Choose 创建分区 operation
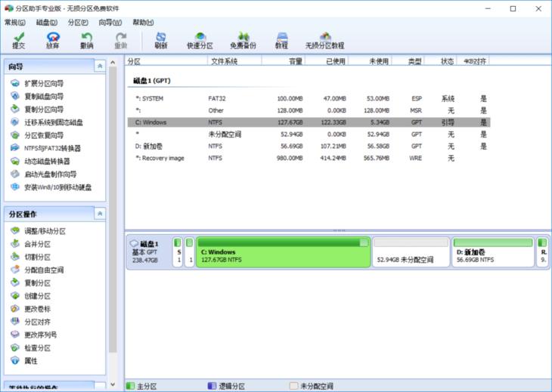Screen dimensions: 552x392 point(31,296)
